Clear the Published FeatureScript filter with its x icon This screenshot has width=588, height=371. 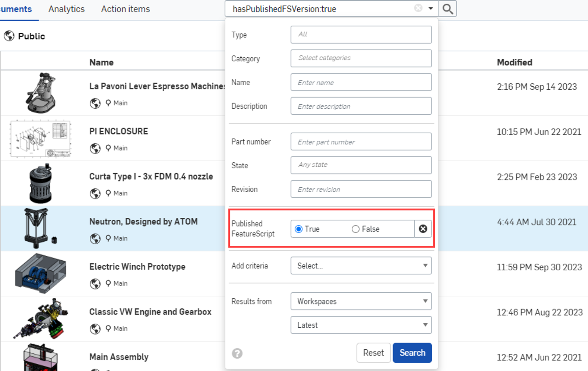click(423, 229)
